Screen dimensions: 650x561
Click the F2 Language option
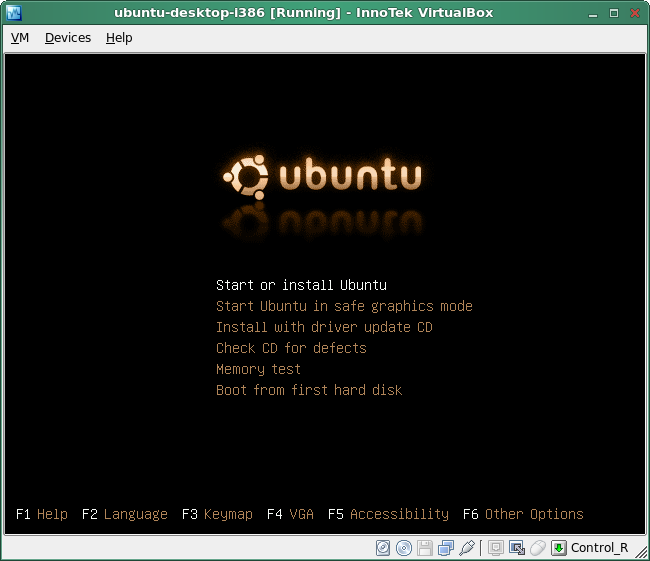(x=125, y=514)
